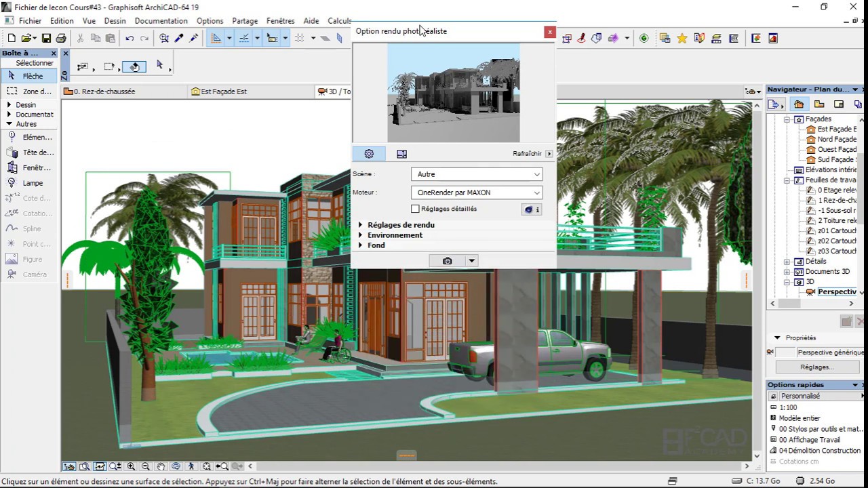Open the Fenêtres menu
The height and width of the screenshot is (488, 868).
(280, 21)
